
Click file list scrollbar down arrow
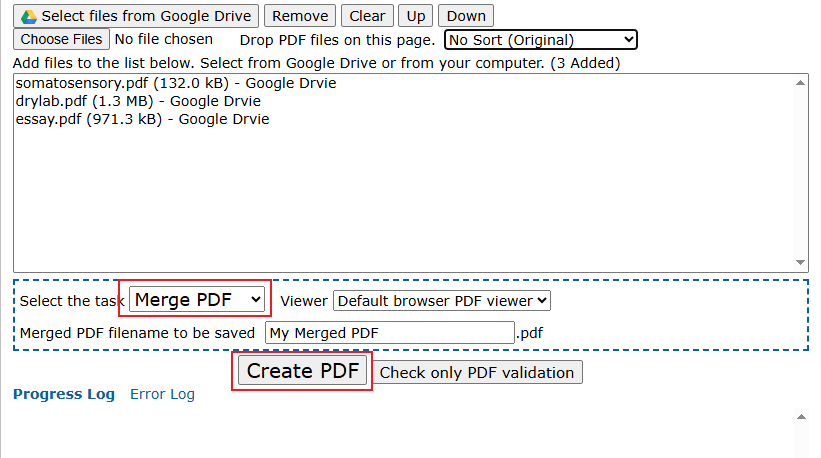tap(800, 262)
